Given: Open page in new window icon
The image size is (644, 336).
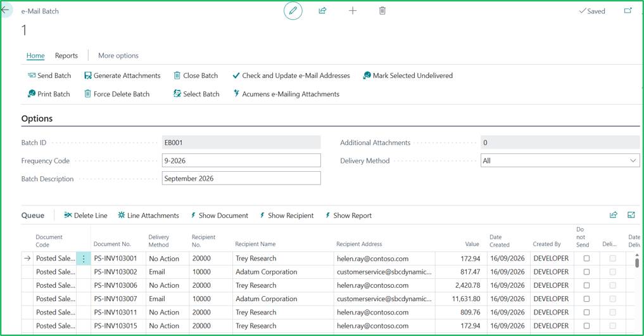Looking at the screenshot, I should pyautogui.click(x=628, y=11).
